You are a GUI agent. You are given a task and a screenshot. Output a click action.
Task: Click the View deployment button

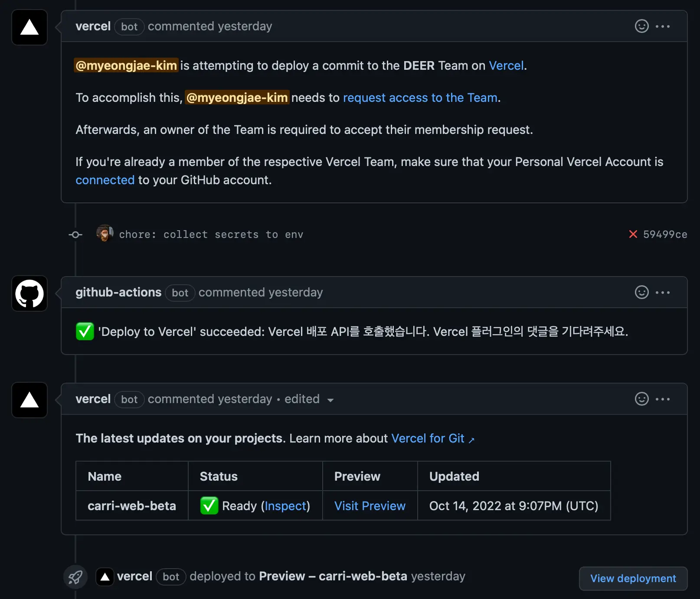click(633, 578)
